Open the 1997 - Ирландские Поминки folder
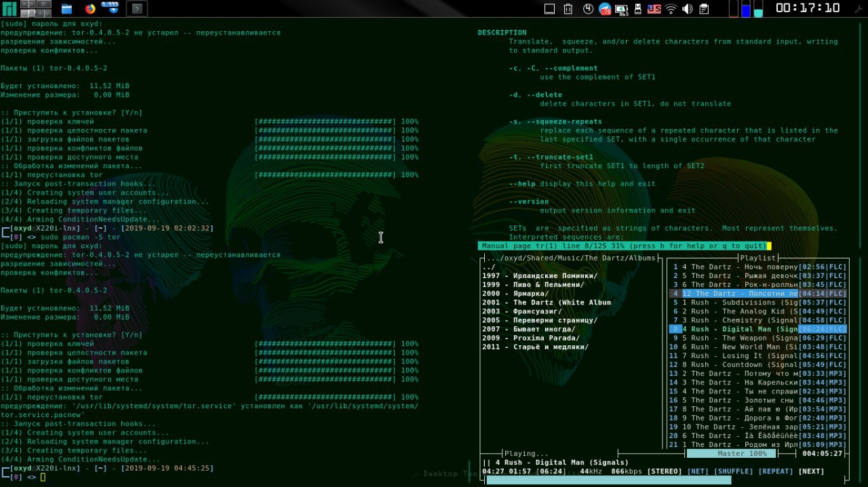 click(540, 276)
